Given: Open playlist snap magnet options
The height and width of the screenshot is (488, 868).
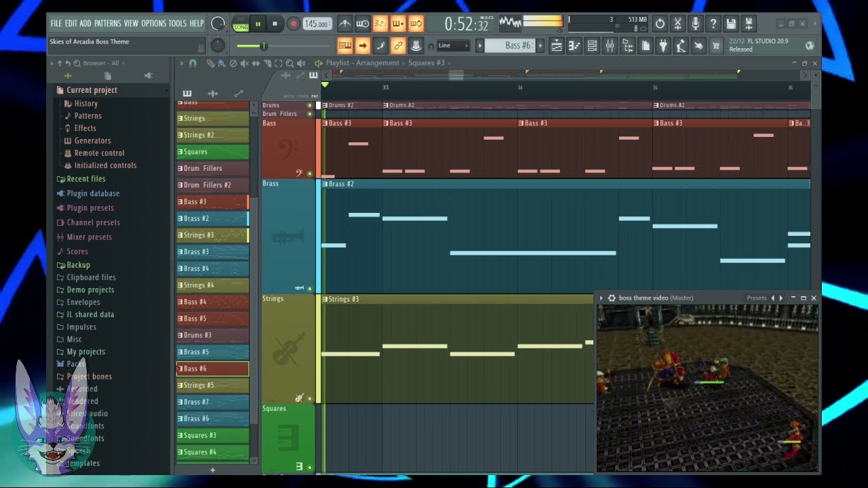Looking at the screenshot, I should coord(193,63).
